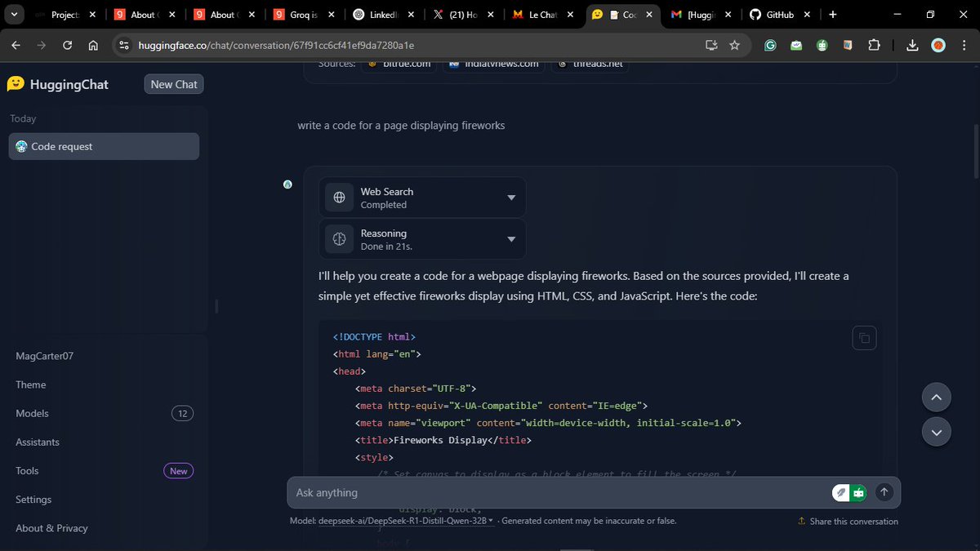Bookmark this page with star icon
The width and height of the screenshot is (980, 551).
pyautogui.click(x=734, y=46)
